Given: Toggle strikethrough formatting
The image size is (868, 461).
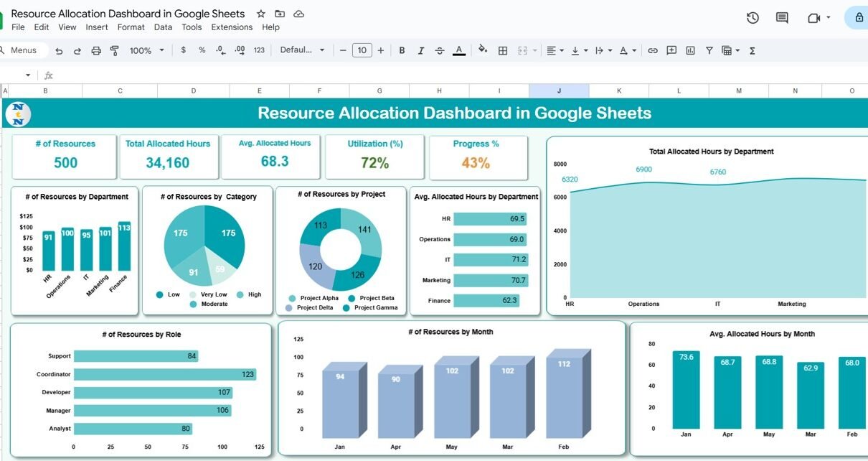Looking at the screenshot, I should pyautogui.click(x=440, y=50).
